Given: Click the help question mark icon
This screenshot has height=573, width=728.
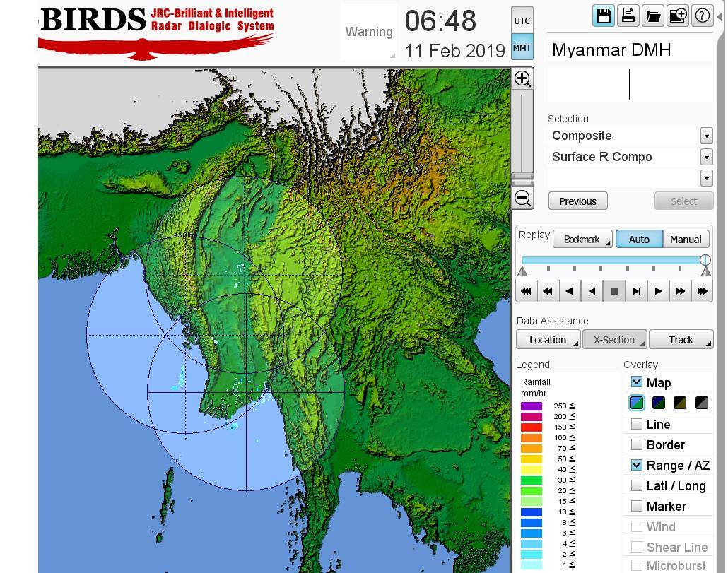Looking at the screenshot, I should coord(703,16).
